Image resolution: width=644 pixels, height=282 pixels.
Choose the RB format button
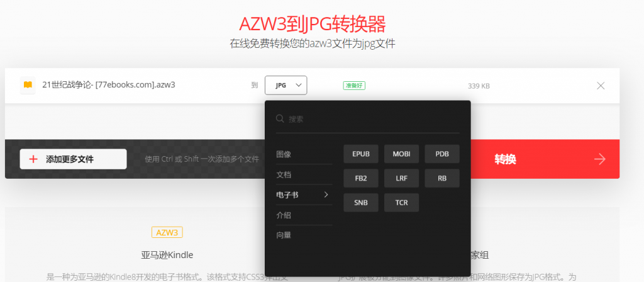442,178
